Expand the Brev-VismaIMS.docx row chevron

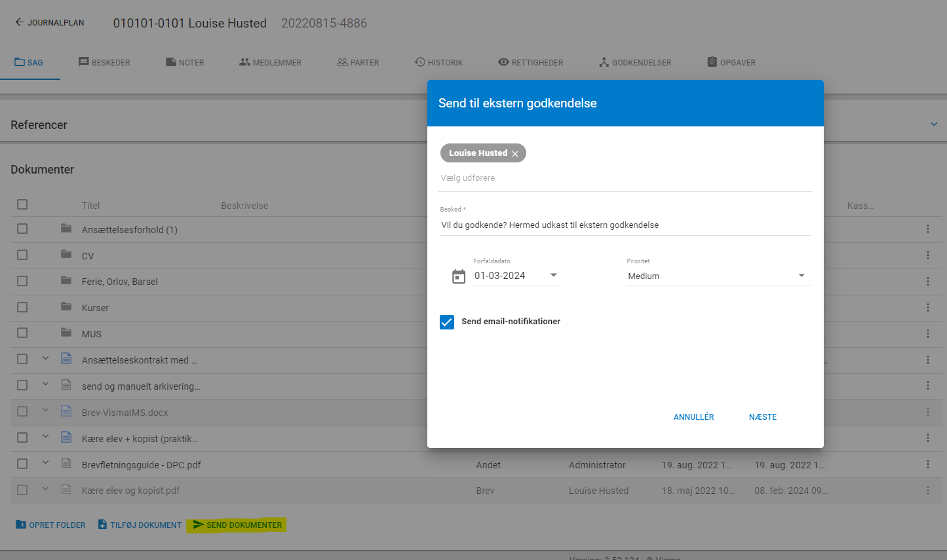pyautogui.click(x=45, y=411)
